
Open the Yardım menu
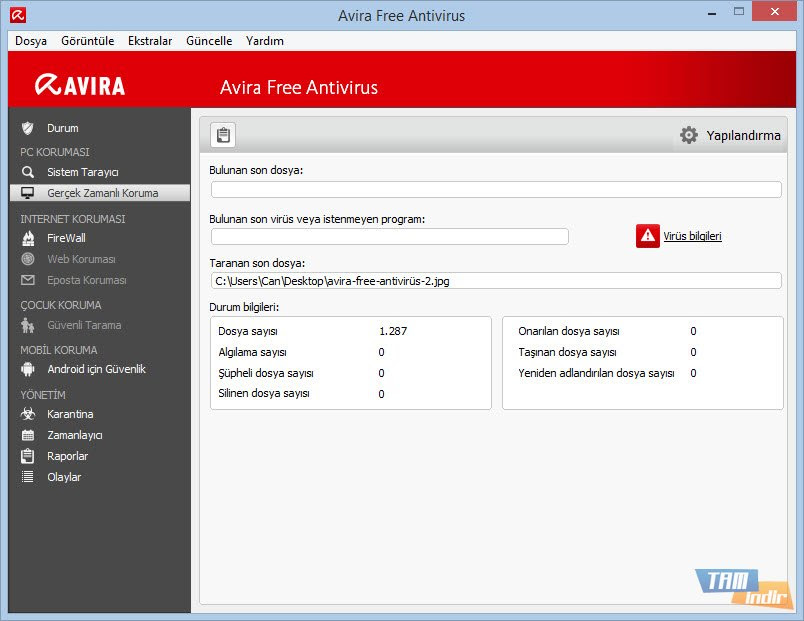click(265, 41)
